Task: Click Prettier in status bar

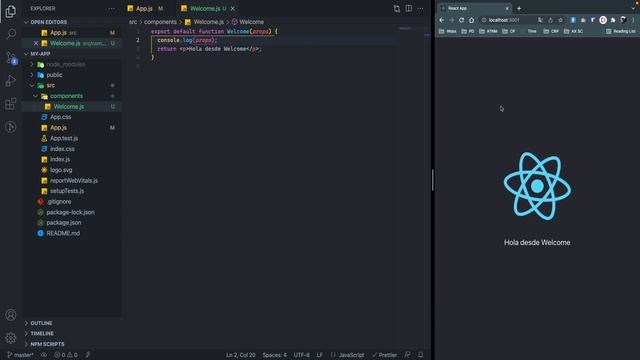Action: click(384, 355)
